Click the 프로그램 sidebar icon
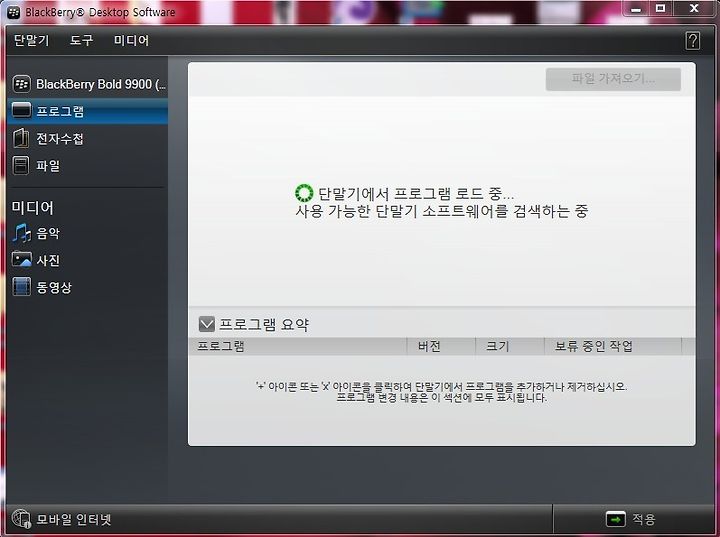Screen dimensions: 720x537 point(22,111)
